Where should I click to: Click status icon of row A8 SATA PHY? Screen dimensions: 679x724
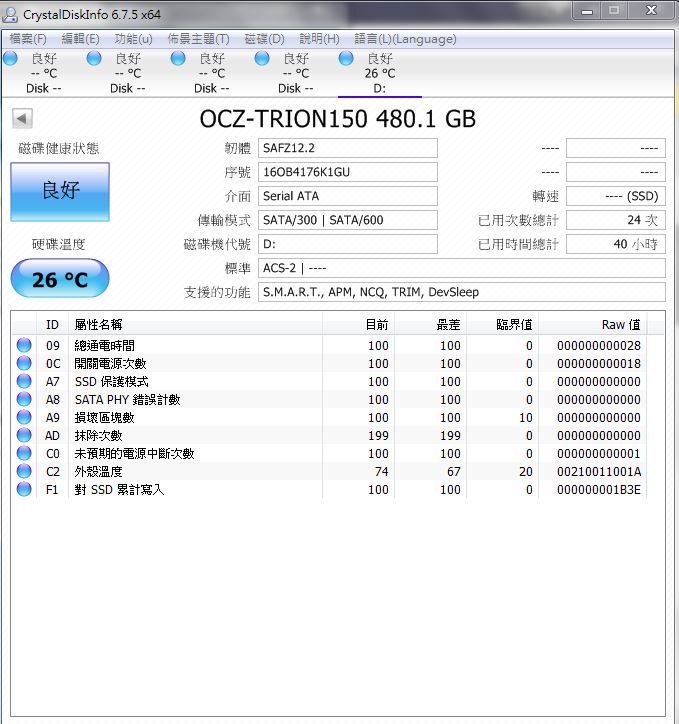(x=24, y=399)
